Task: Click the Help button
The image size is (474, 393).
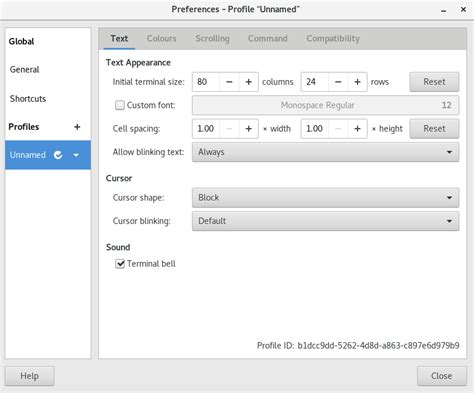Action: click(x=30, y=376)
